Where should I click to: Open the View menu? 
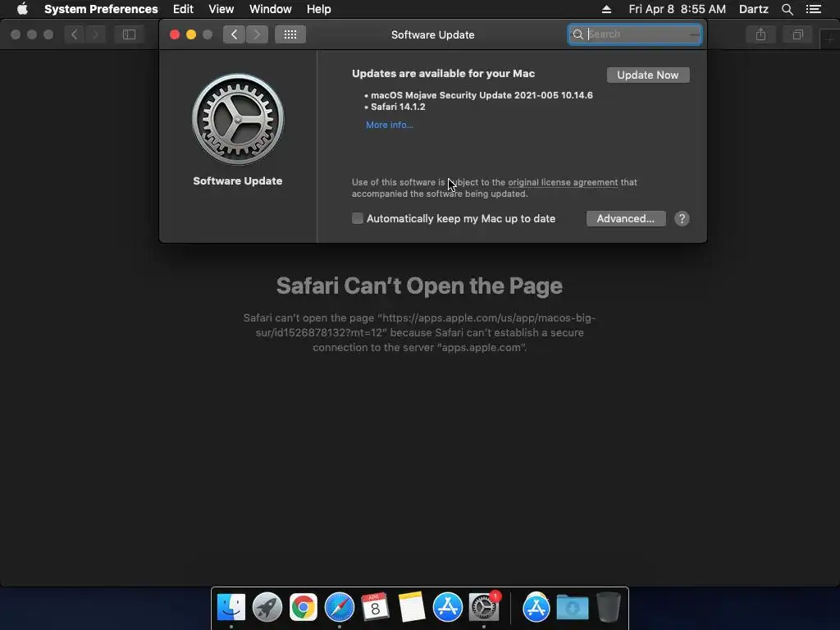[x=221, y=9]
